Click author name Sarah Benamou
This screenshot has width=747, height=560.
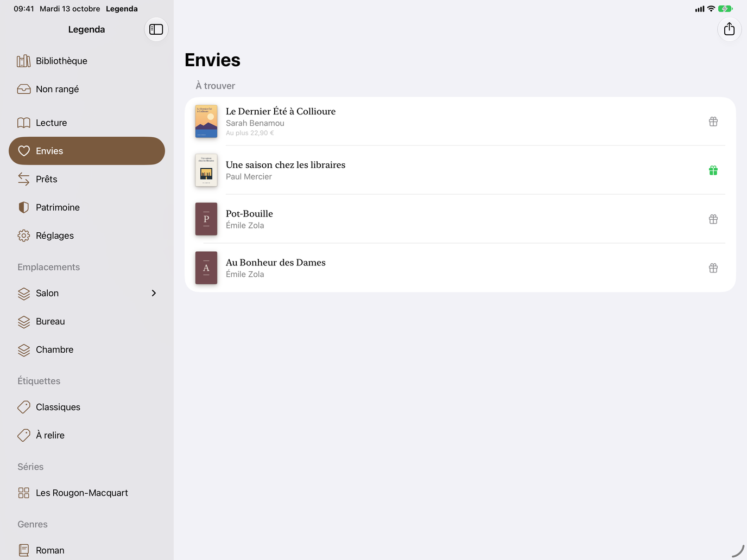click(255, 123)
